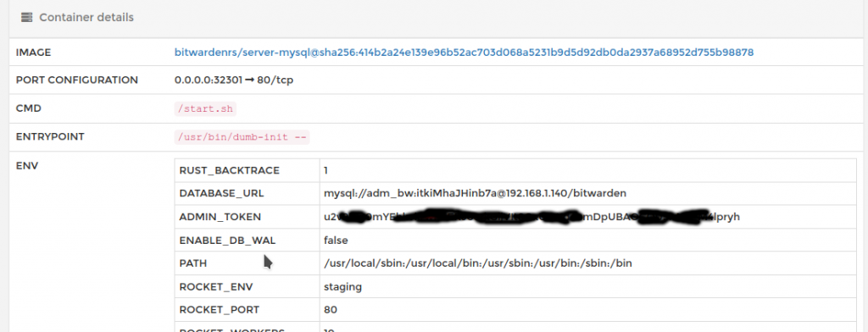Click the redacted ADMIN_TOKEN value

(x=531, y=217)
